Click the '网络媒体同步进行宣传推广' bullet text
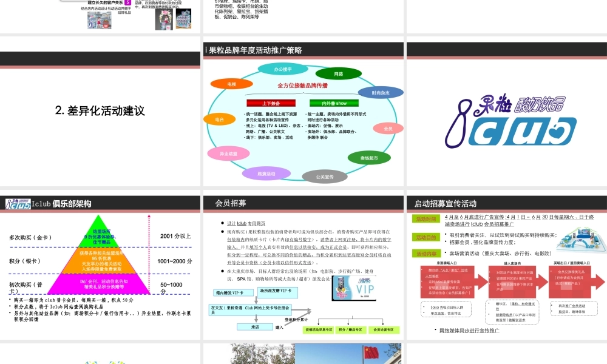 [x=469, y=331]
